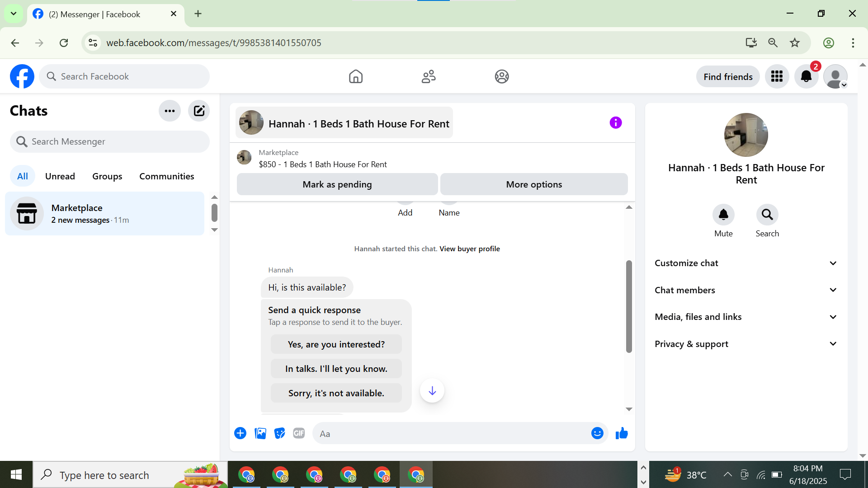The height and width of the screenshot is (488, 868).
Task: Click Mark as pending button
Action: [x=337, y=184]
